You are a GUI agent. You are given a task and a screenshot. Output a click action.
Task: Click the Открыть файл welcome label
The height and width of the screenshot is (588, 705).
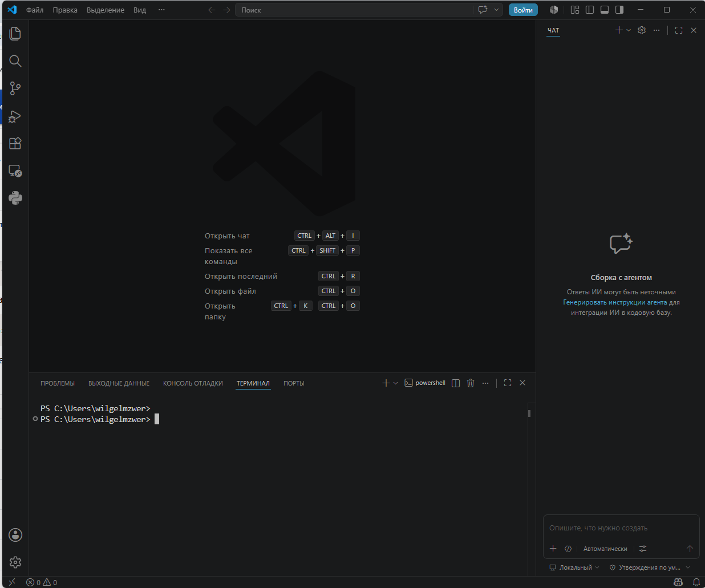(230, 291)
